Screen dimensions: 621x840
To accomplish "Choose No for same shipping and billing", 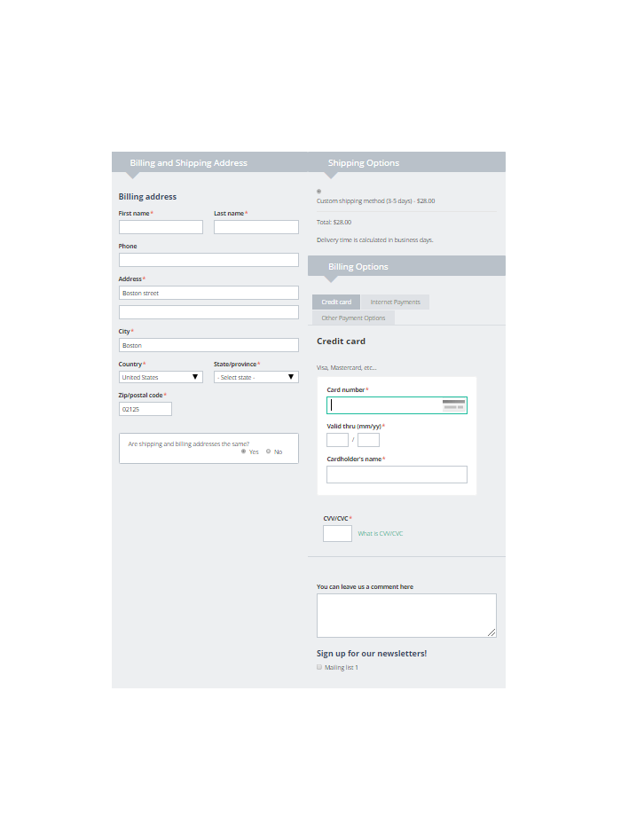I will coord(269,451).
